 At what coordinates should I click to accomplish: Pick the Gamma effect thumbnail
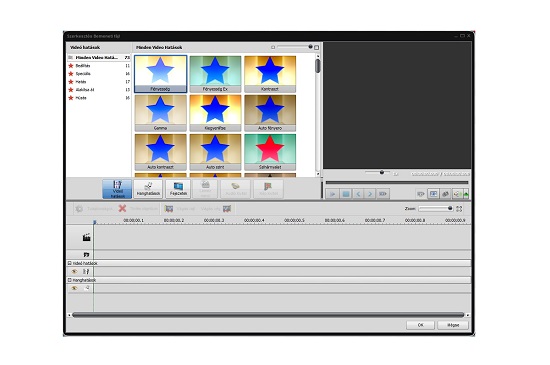tap(160, 113)
